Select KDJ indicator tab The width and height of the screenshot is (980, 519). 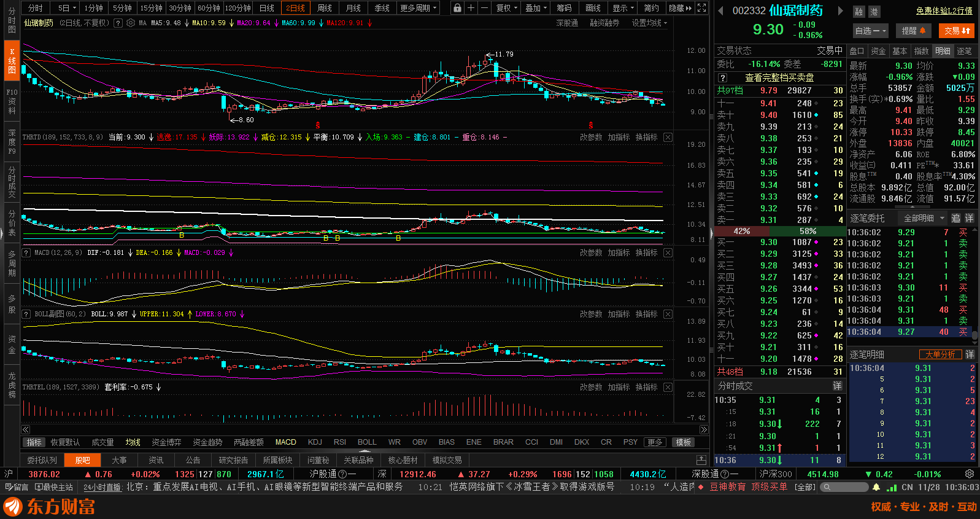click(315, 442)
